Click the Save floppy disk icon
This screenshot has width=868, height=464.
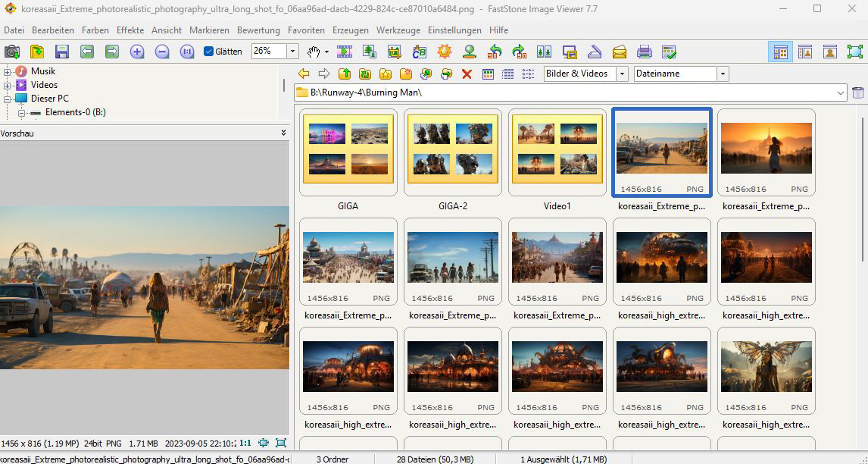pyautogui.click(x=62, y=52)
